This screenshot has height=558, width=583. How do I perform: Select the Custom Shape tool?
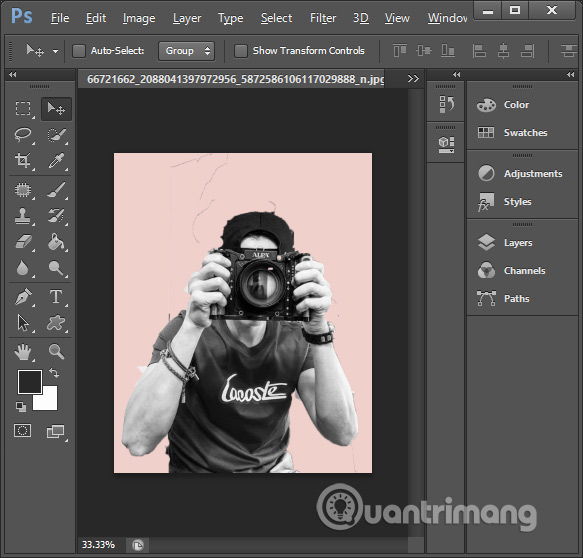pyautogui.click(x=56, y=323)
